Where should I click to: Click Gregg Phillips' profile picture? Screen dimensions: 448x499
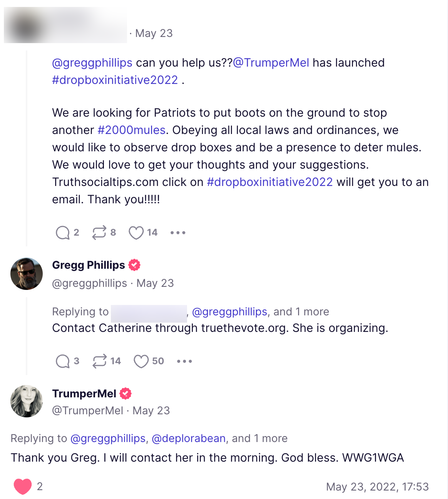pos(27,274)
